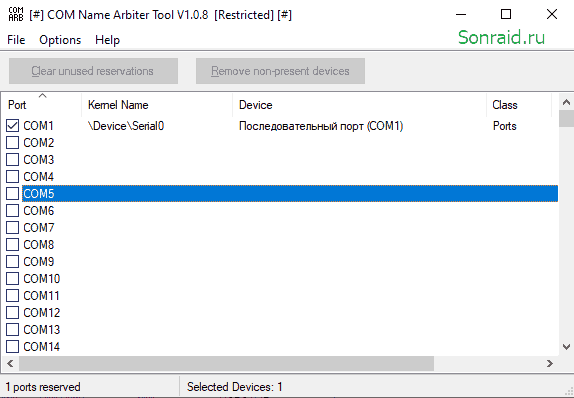Open the File menu
The width and height of the screenshot is (574, 398).
tap(16, 40)
